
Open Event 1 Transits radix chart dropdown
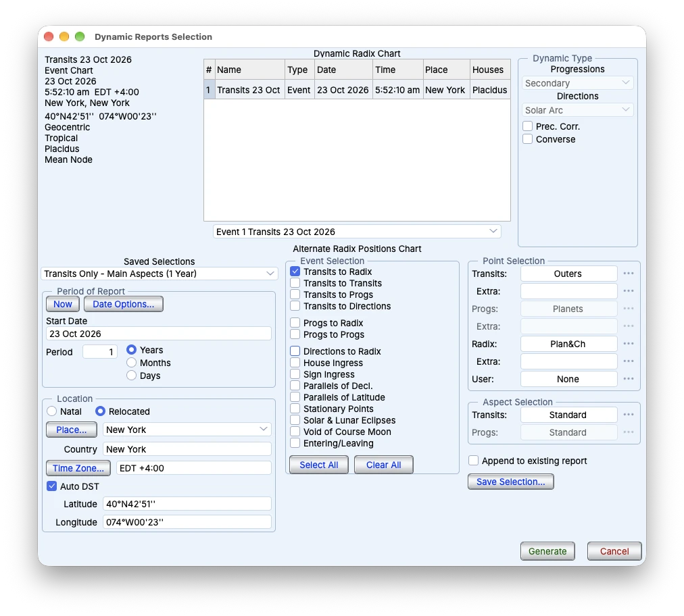357,232
